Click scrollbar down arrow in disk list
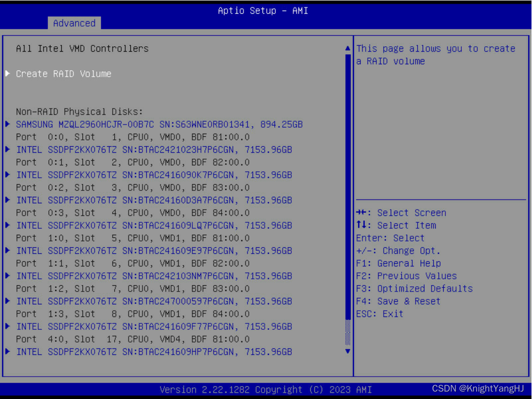Screen dimensions: 532x399 click(x=348, y=351)
